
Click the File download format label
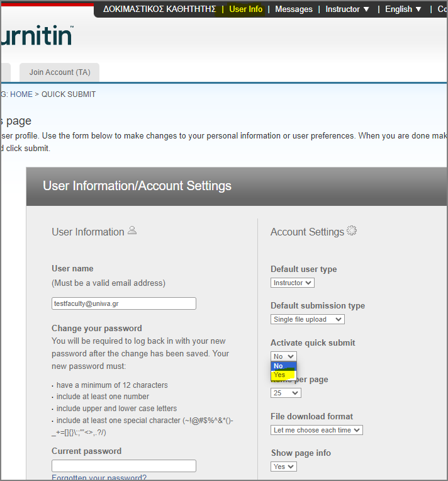pos(311,416)
